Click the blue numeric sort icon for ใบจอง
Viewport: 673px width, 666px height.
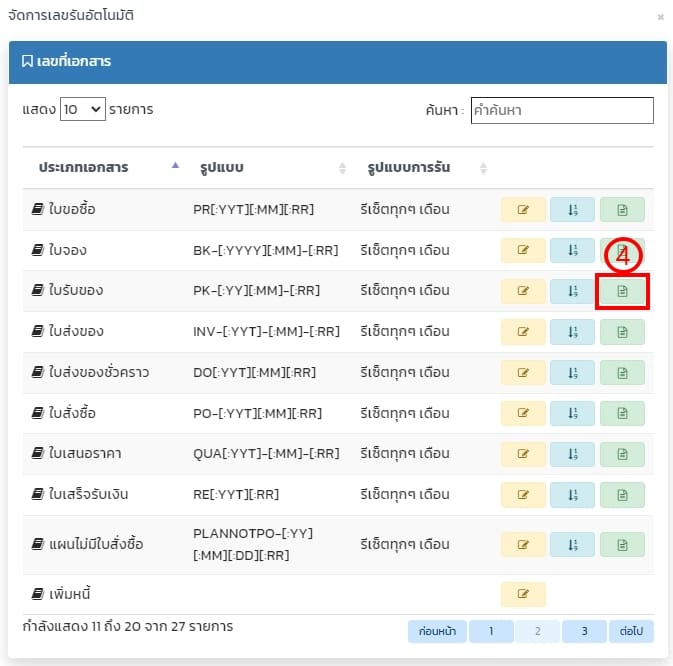pos(572,251)
